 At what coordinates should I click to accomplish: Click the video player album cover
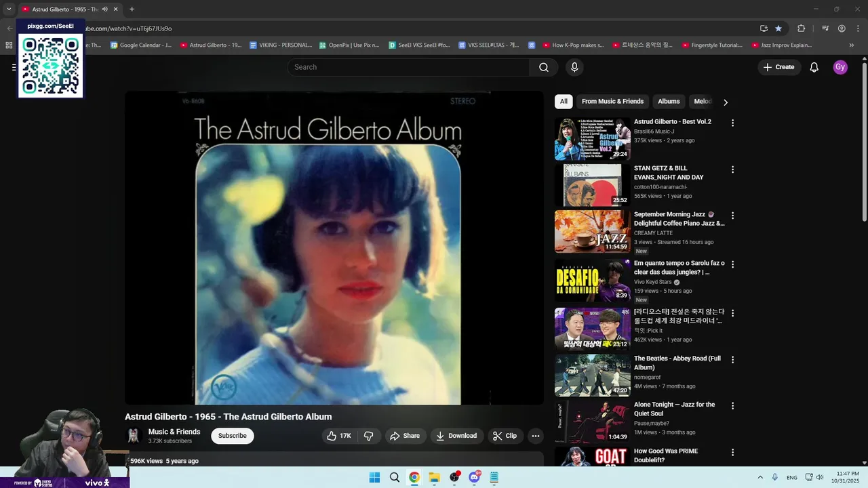[x=334, y=248]
